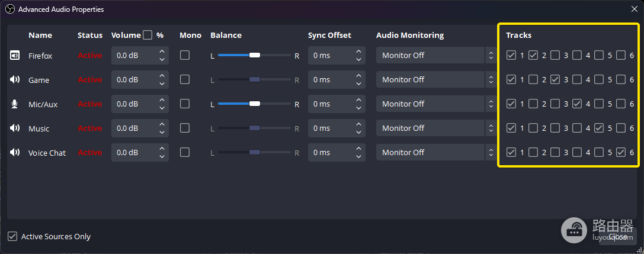Uncheck track 4 for Mic/Aux

[x=577, y=104]
